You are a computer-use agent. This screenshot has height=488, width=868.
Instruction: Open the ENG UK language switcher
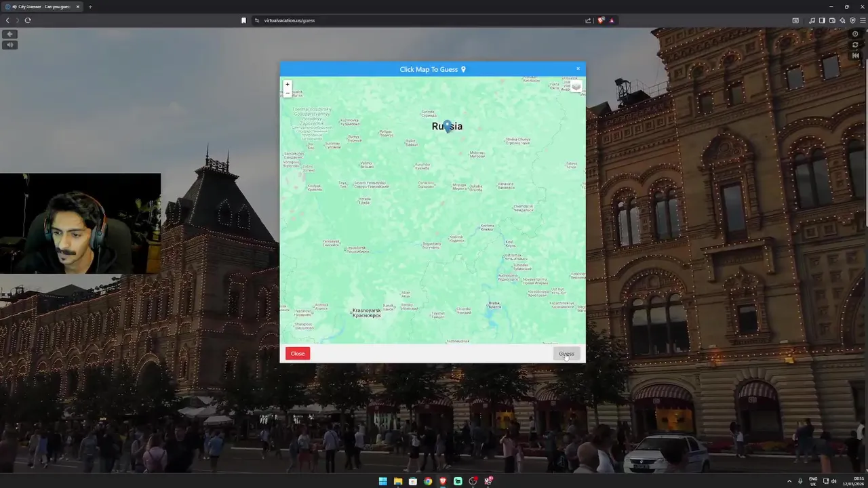(813, 482)
